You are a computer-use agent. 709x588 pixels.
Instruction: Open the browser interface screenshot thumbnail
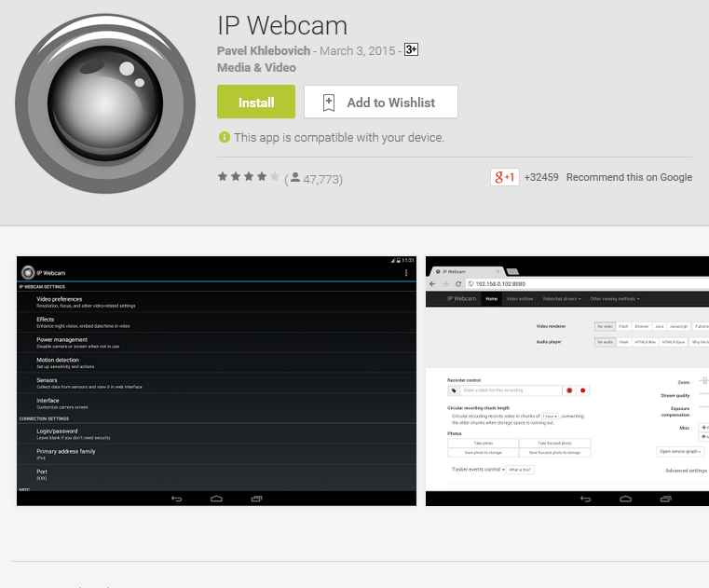click(567, 381)
